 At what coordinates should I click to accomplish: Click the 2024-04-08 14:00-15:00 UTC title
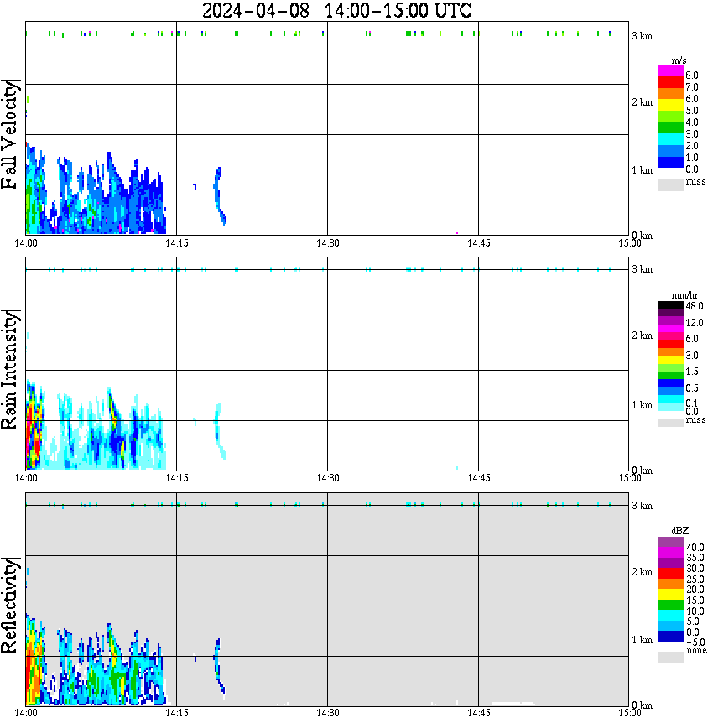click(337, 11)
